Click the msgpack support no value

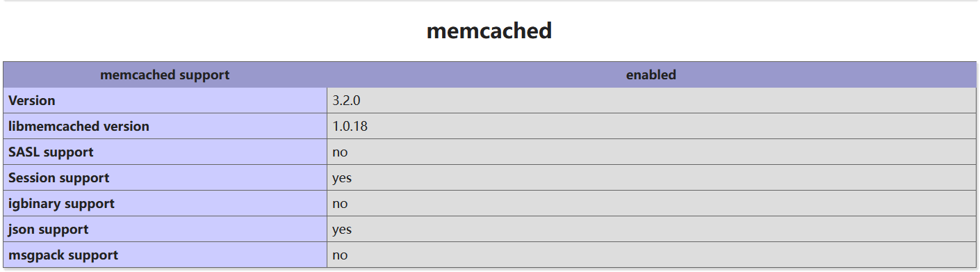point(340,255)
